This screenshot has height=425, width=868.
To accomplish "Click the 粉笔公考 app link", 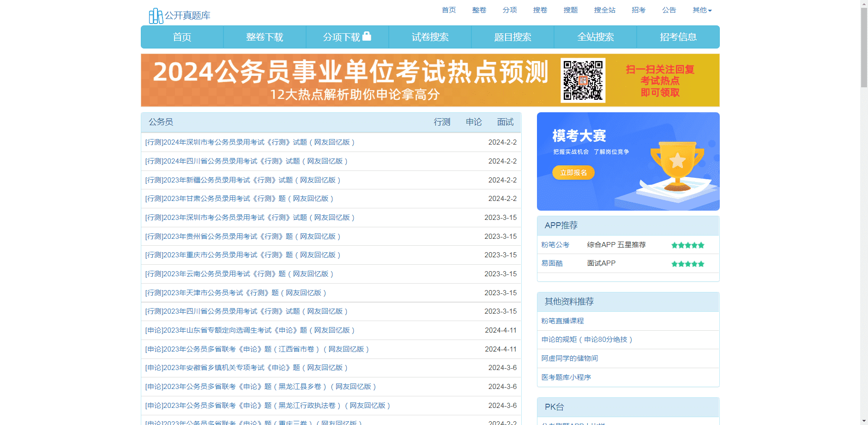I will pyautogui.click(x=555, y=245).
